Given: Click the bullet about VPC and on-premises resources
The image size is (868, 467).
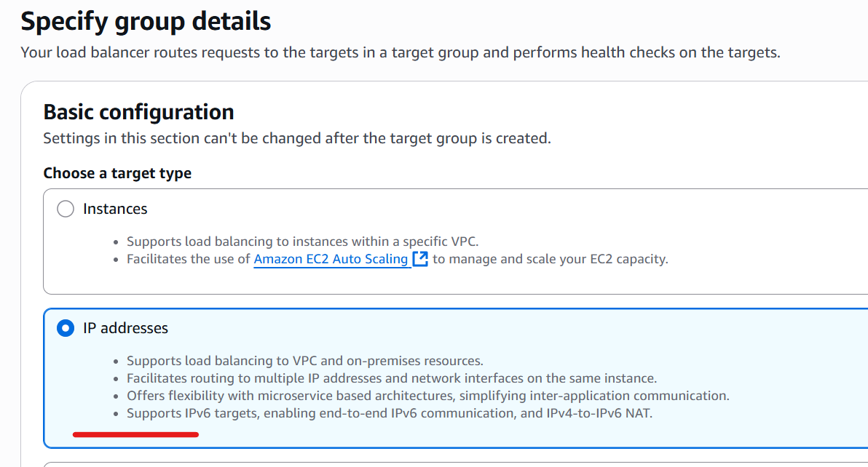Looking at the screenshot, I should pos(305,361).
